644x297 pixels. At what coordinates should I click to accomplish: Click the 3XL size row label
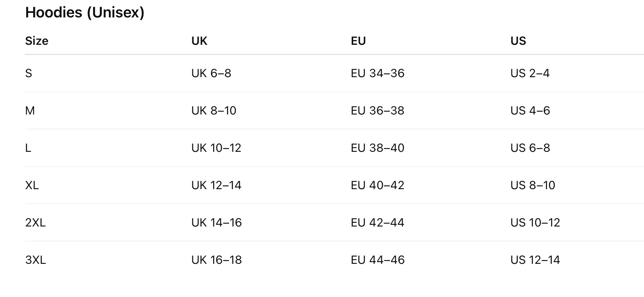coord(35,260)
